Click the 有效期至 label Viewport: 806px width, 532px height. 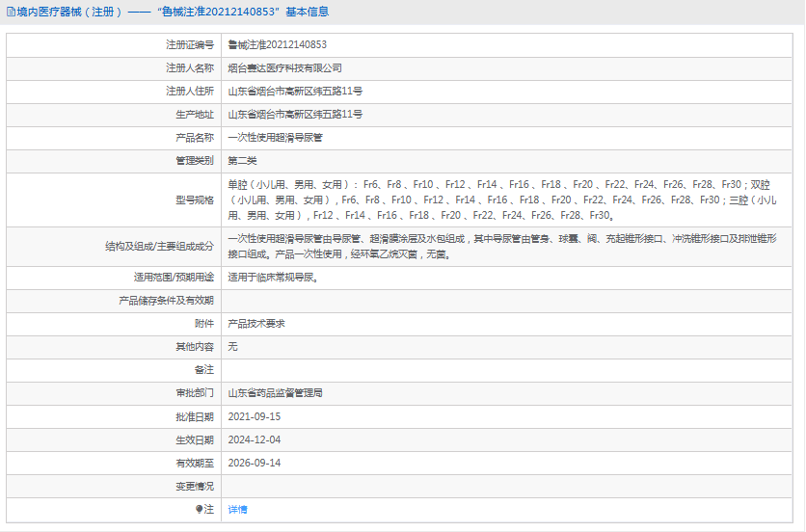[x=195, y=463]
